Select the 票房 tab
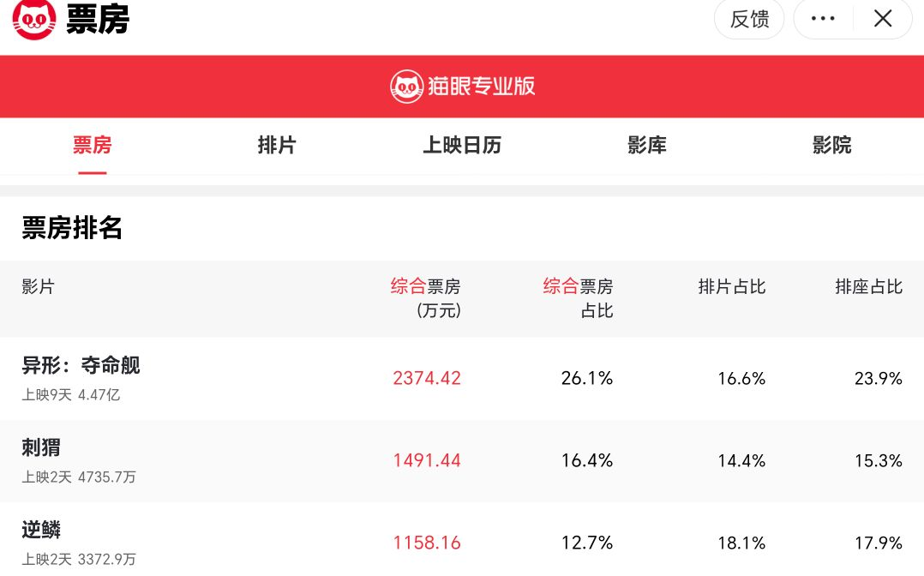924x576 pixels. [x=92, y=145]
